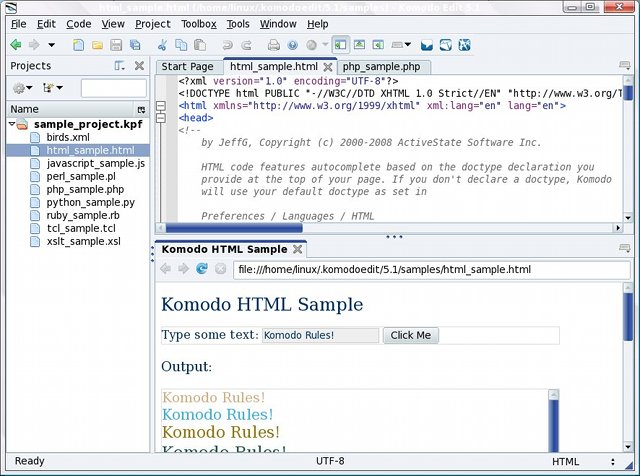The height and width of the screenshot is (476, 640).
Task: Click the editor scrollbar right arrow
Action: (x=618, y=228)
